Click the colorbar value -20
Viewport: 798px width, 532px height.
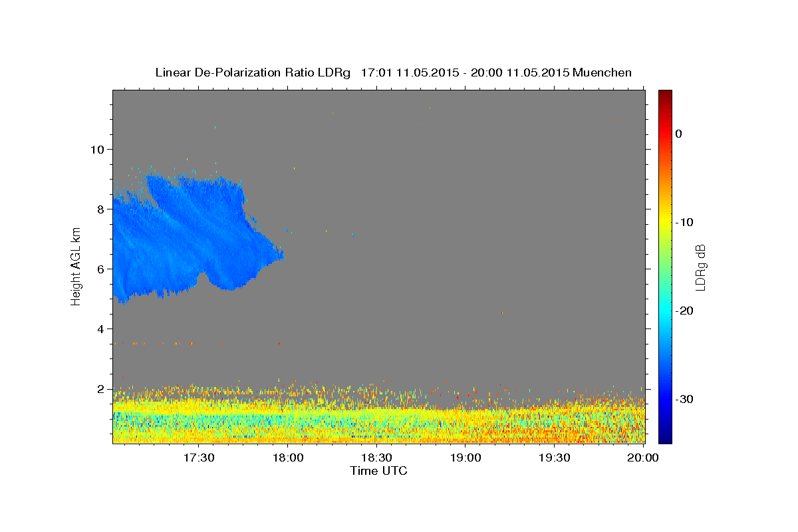(684, 311)
